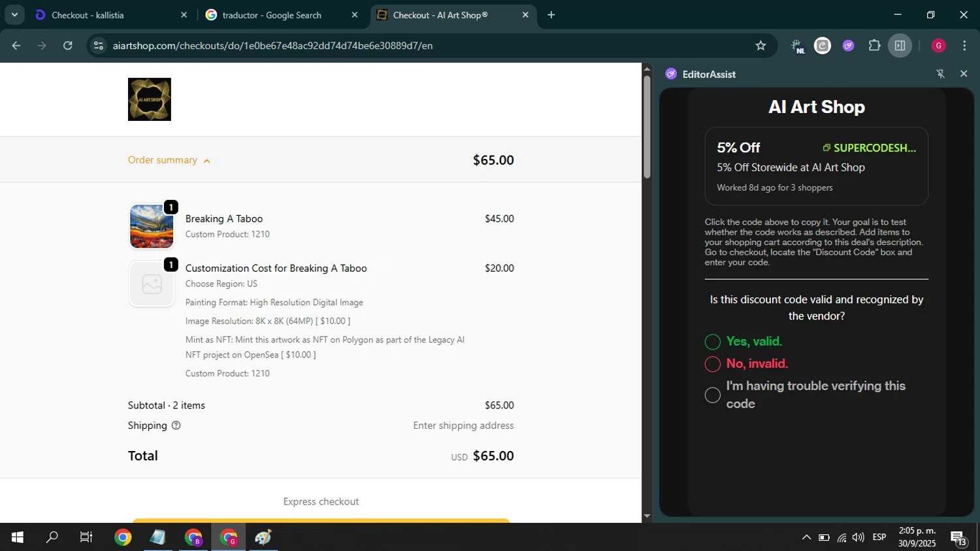
Task: Click the scrollbar up arrow
Action: point(647,69)
